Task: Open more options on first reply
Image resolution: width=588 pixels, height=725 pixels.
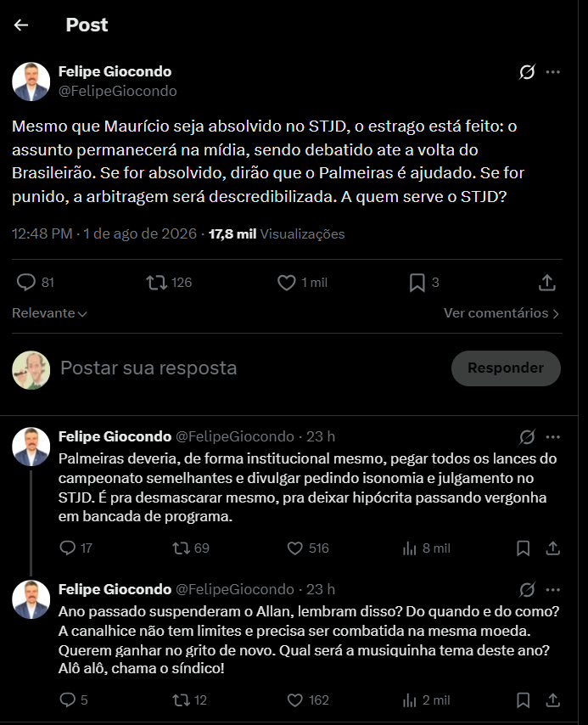Action: tap(553, 437)
